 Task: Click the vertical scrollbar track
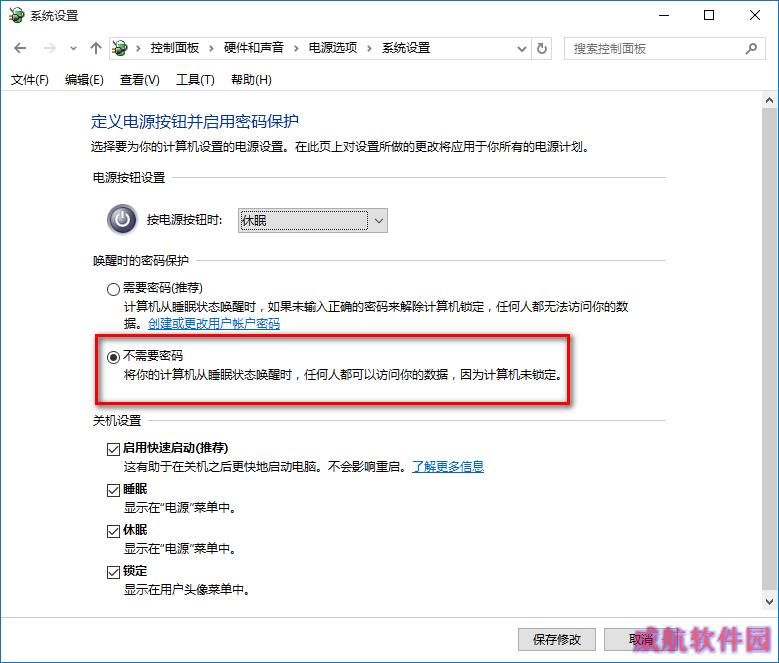[x=770, y=348]
